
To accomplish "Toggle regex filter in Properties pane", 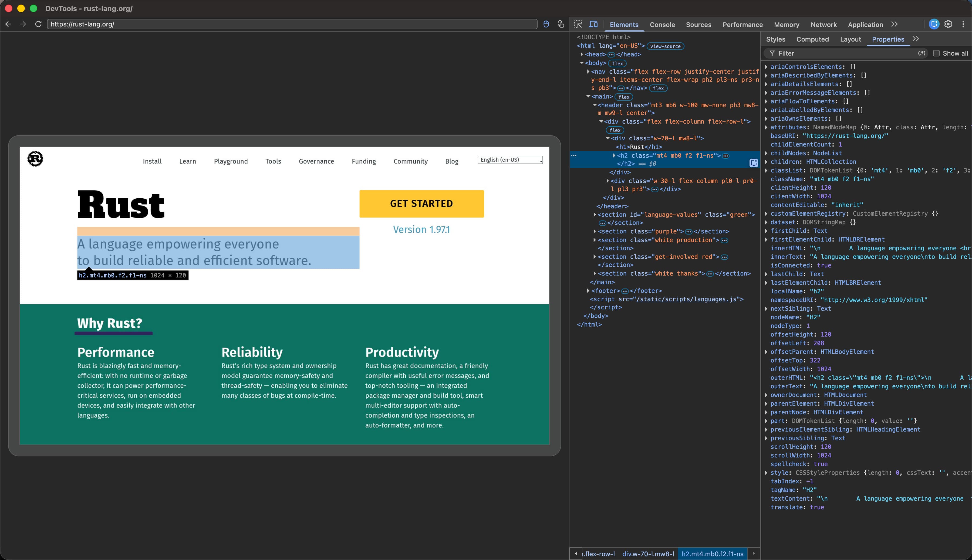I will pyautogui.click(x=922, y=53).
